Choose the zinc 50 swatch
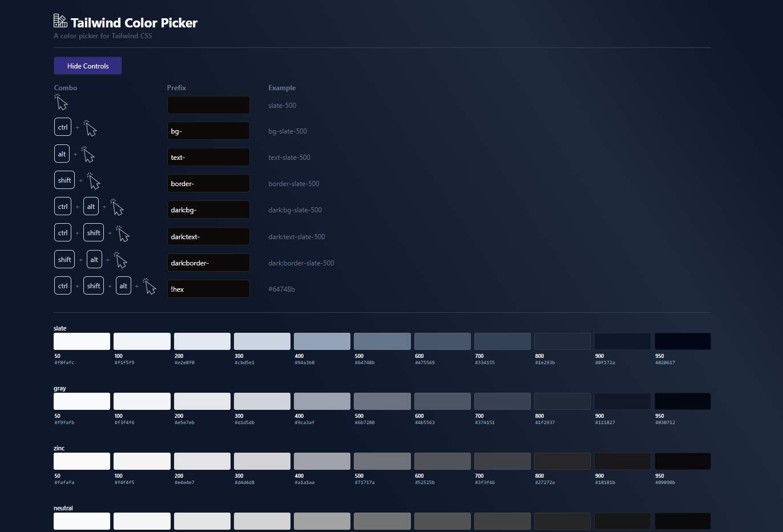 tap(82, 461)
